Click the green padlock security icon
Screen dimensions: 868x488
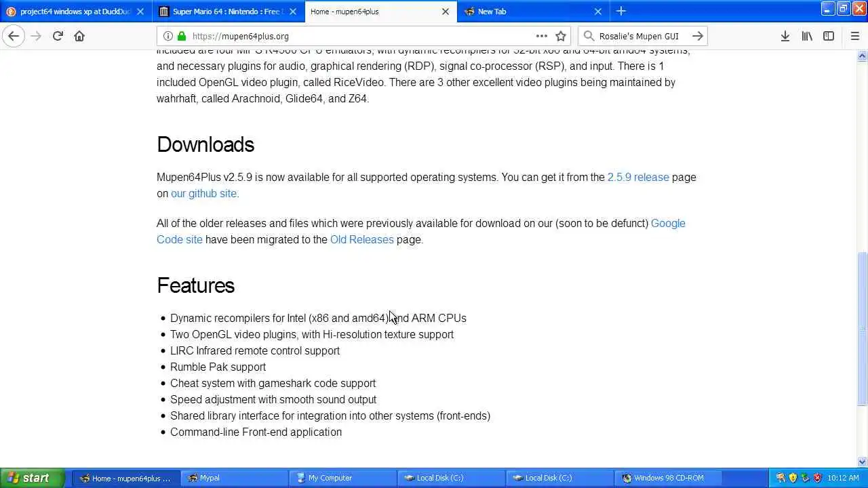182,36
